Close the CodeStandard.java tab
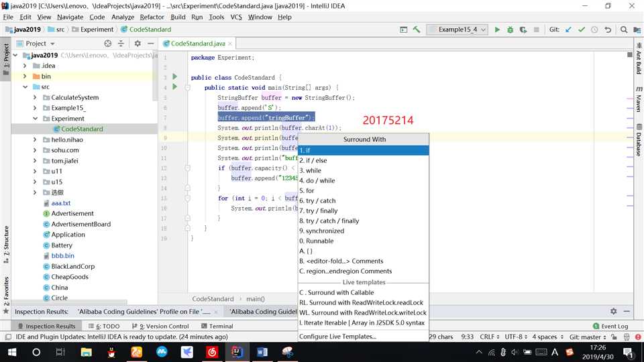This screenshot has height=362, width=644. tap(230, 44)
